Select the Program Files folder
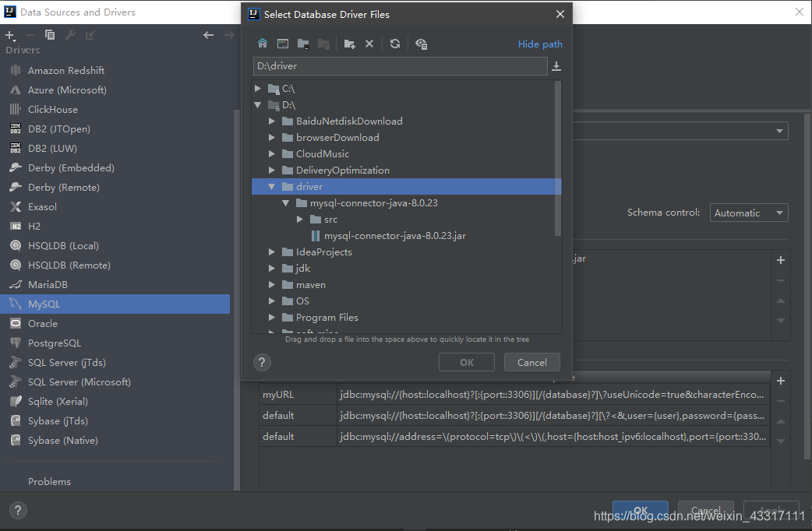 (x=327, y=317)
